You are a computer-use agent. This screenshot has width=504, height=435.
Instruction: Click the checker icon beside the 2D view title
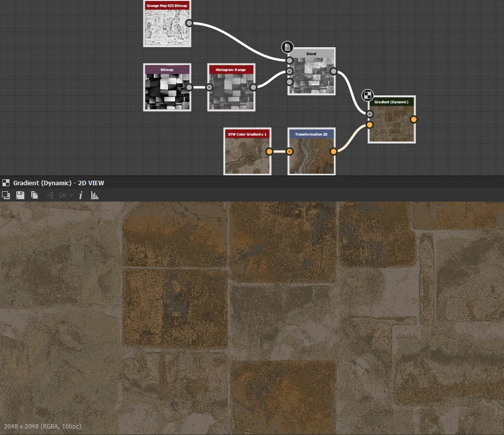pos(6,183)
